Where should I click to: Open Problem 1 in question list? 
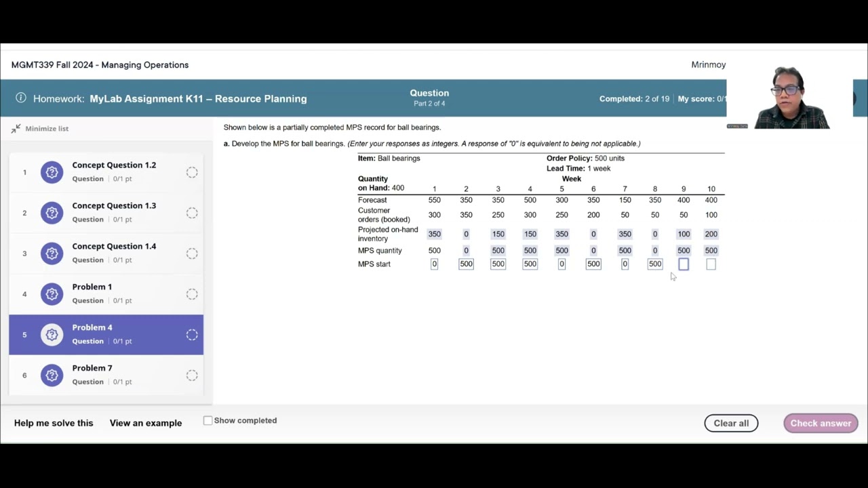point(106,294)
